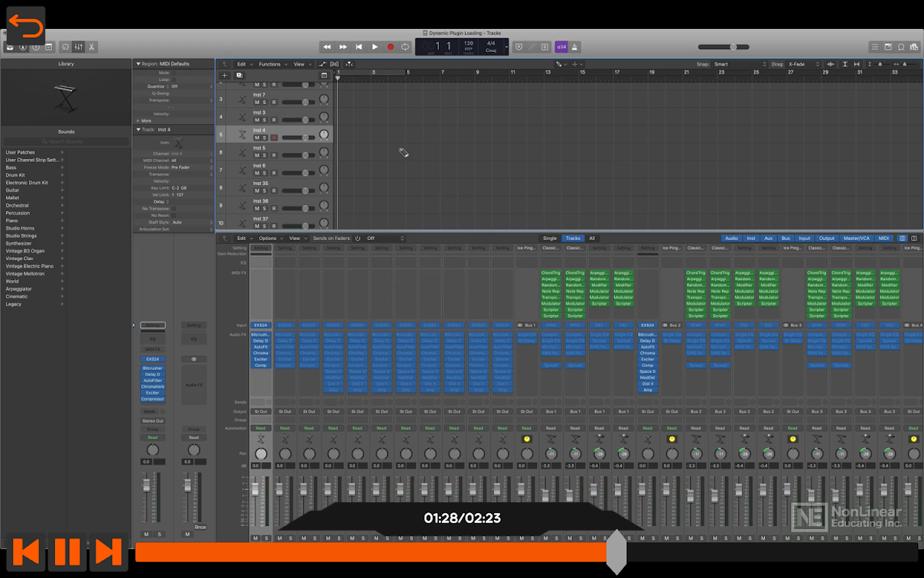The width and height of the screenshot is (924, 578).
Task: Toggle the count-in 1234 button
Action: 561,47
